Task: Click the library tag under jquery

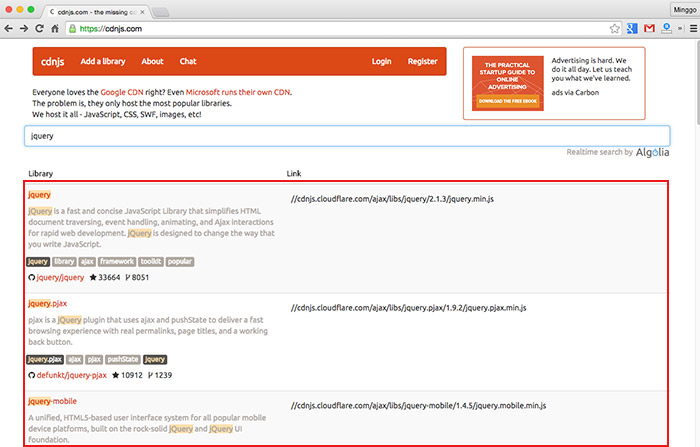Action: [x=64, y=261]
